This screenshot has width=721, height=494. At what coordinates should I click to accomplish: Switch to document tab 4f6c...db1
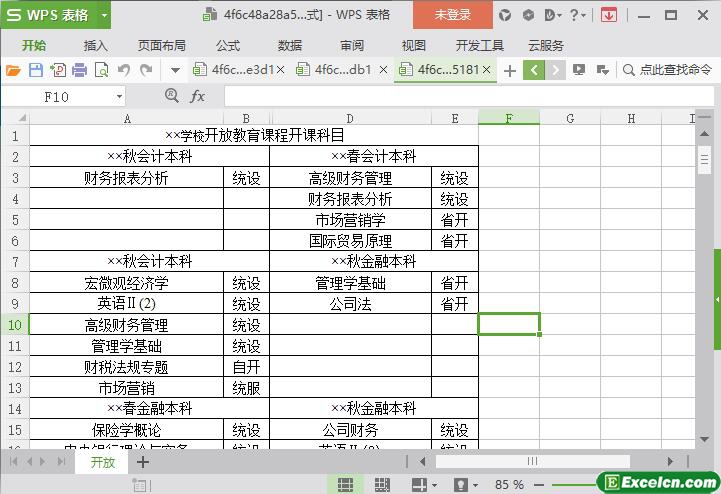[336, 70]
